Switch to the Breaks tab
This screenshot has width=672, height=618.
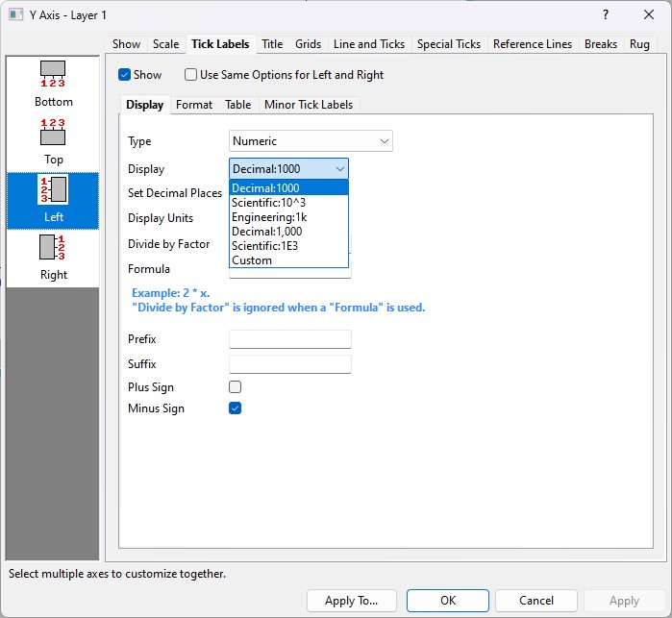click(601, 44)
